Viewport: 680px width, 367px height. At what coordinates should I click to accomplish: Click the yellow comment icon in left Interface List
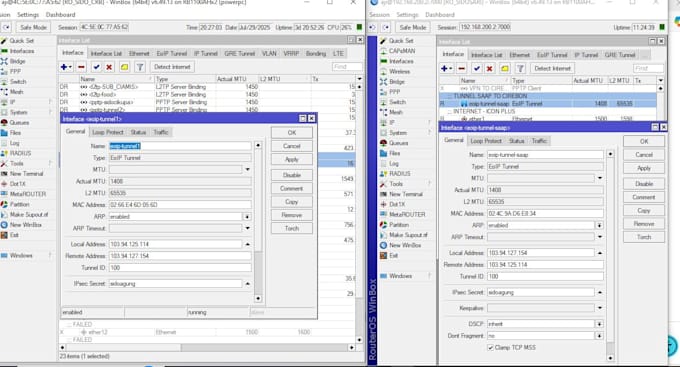pos(124,67)
